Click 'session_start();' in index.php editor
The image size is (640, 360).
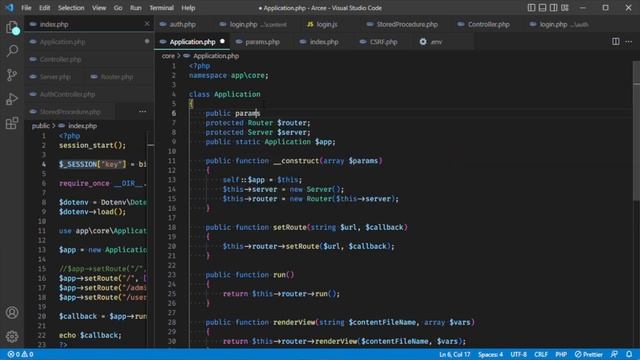click(x=93, y=145)
